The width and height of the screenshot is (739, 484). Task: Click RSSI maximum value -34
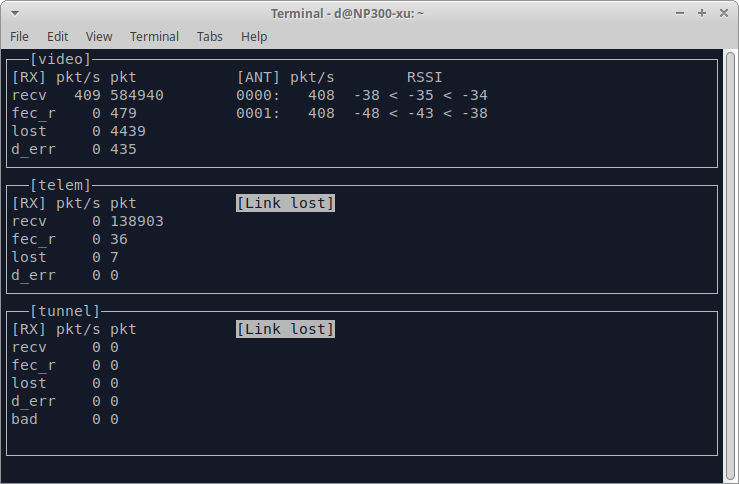(x=475, y=95)
